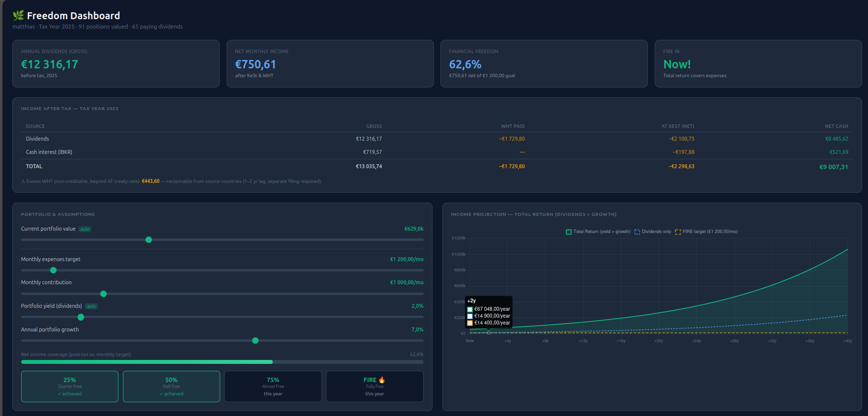The height and width of the screenshot is (416, 868).
Task: Click the Now x-axis label
Action: pos(470,341)
